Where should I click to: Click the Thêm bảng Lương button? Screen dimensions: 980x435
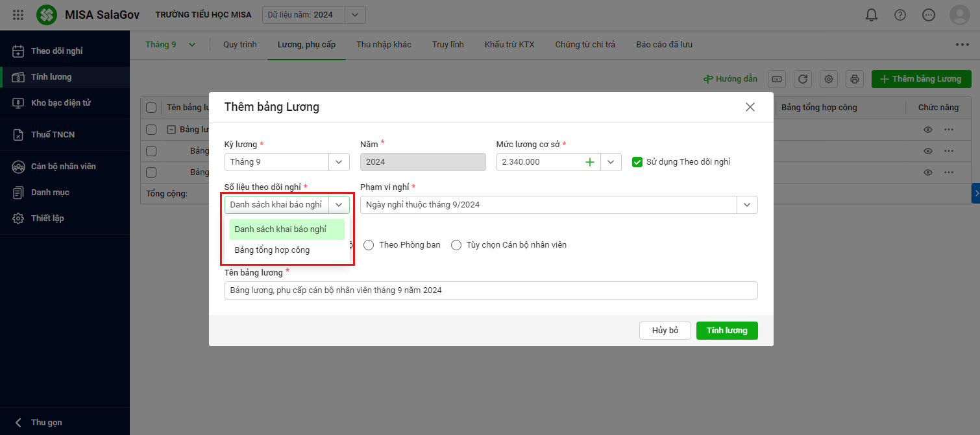click(x=921, y=79)
